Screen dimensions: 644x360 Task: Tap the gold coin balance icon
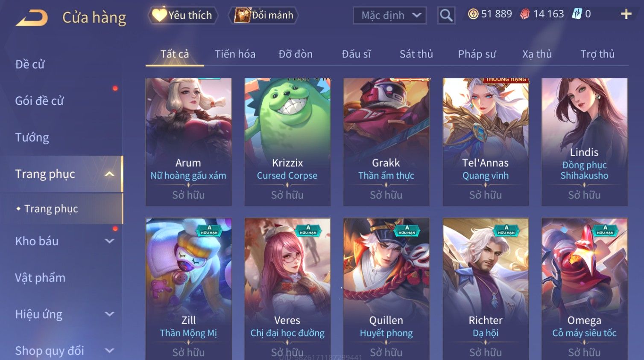pos(473,14)
